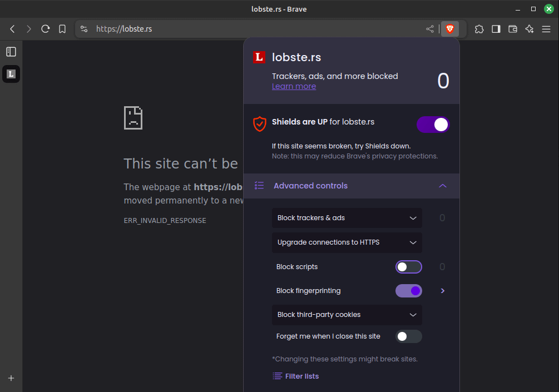Open the Block third-party cookies dropdown
The image size is (559, 392).
[x=347, y=315]
